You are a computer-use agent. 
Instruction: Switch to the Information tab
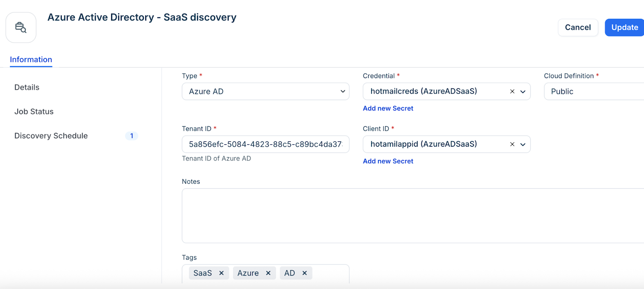tap(31, 59)
